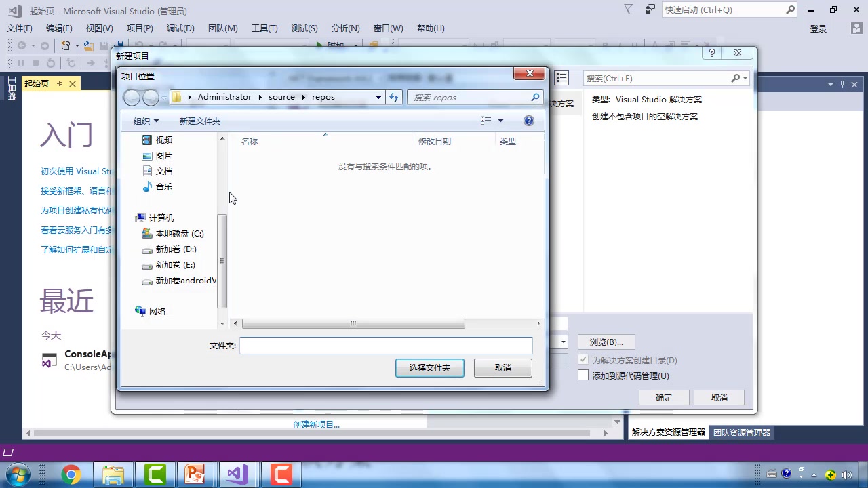The height and width of the screenshot is (488, 868).
Task: Open the 新加卷androidV drive
Action: coord(179,280)
